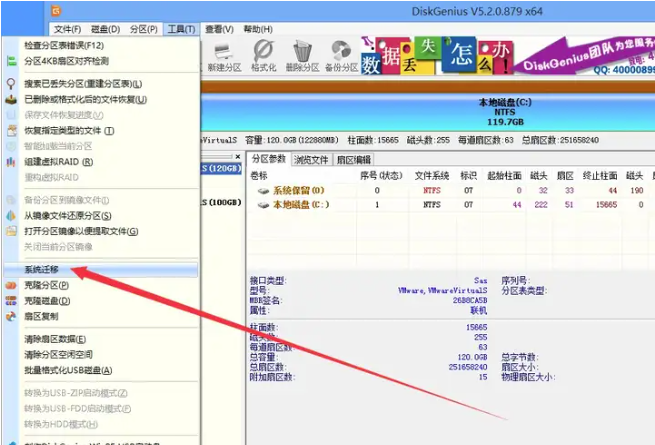
Task: Click the 序号(状态) column header
Action: (382, 176)
